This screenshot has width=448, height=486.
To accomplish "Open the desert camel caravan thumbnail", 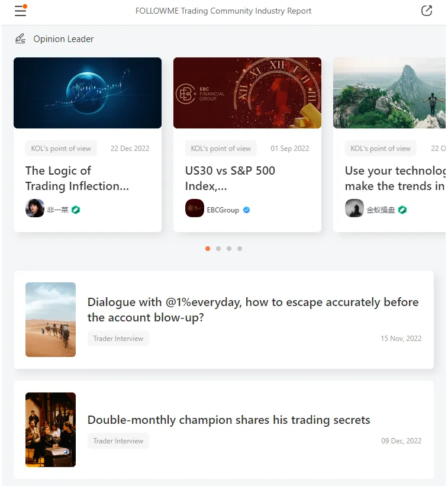I will 50,320.
